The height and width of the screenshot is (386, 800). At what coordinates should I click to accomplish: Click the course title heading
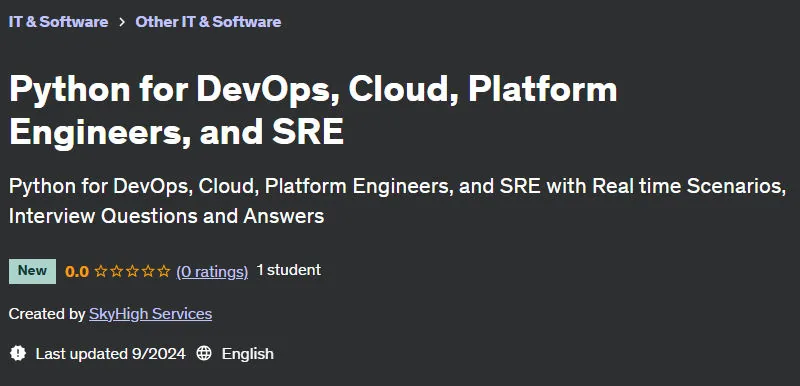coord(313,111)
